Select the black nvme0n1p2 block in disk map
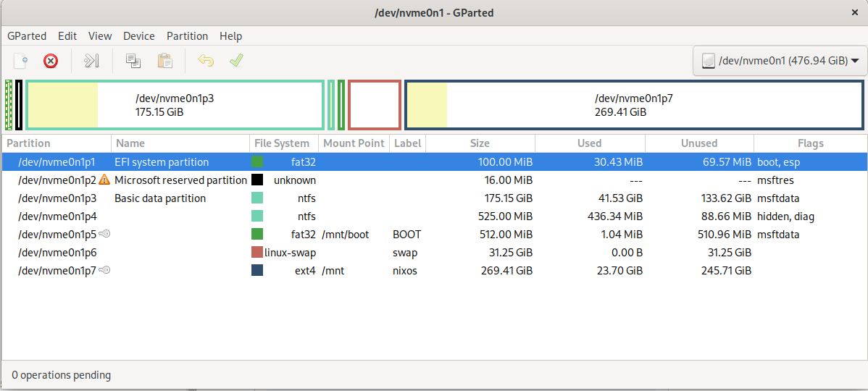 pos(19,105)
